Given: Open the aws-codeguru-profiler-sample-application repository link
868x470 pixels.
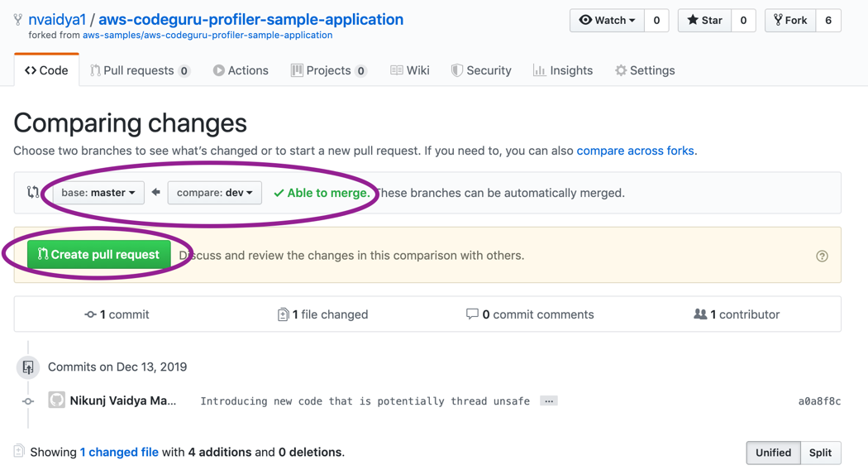Looking at the screenshot, I should [x=250, y=19].
